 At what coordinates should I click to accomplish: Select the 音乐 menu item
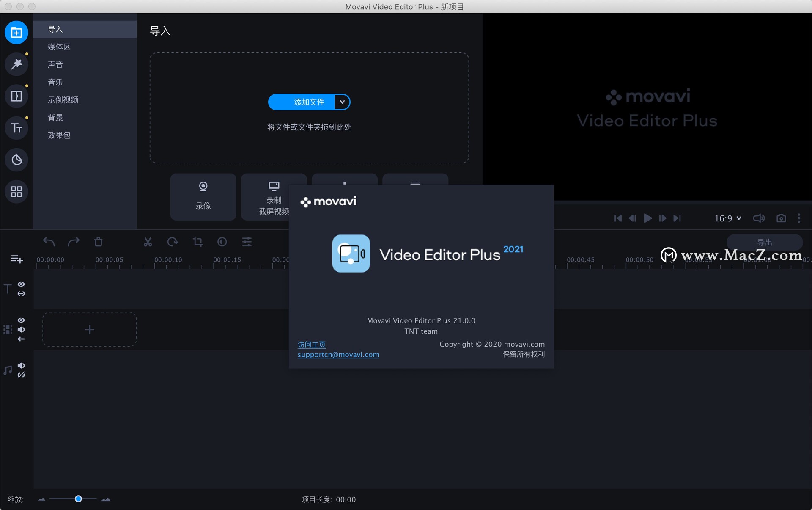tap(85, 82)
